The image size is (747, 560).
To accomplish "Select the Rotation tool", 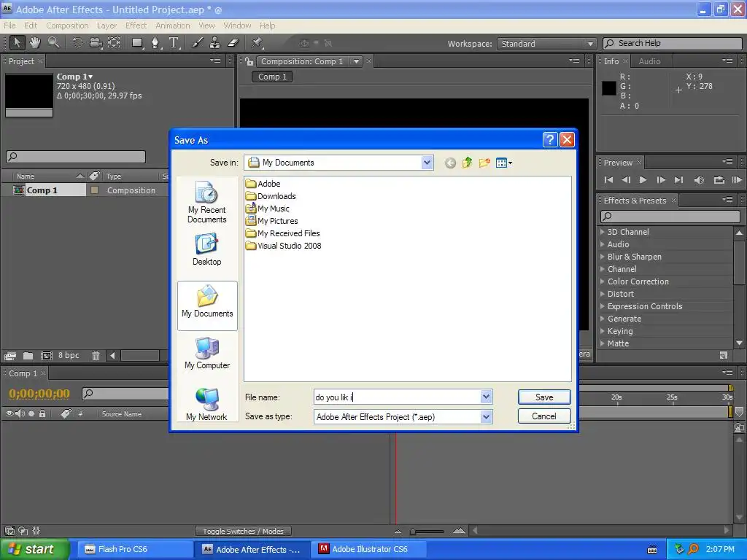I will (x=77, y=43).
